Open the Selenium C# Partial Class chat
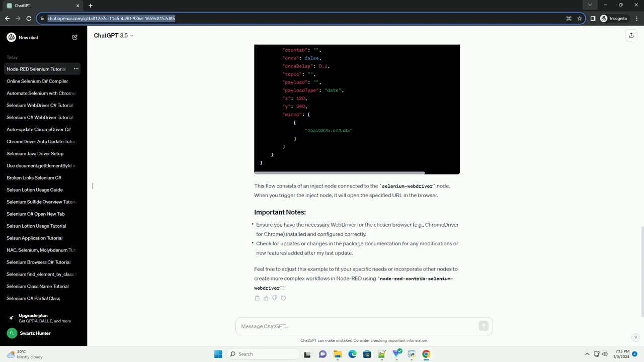Image resolution: width=644 pixels, height=362 pixels. coord(42,298)
